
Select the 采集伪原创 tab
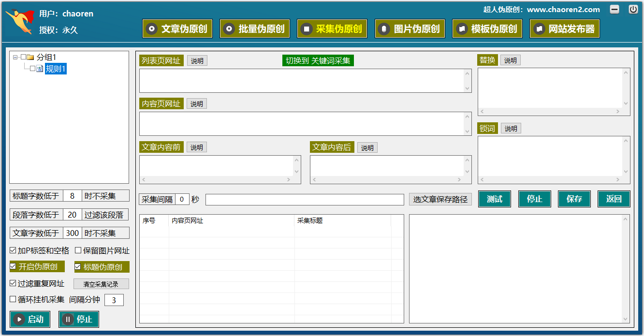click(x=332, y=29)
